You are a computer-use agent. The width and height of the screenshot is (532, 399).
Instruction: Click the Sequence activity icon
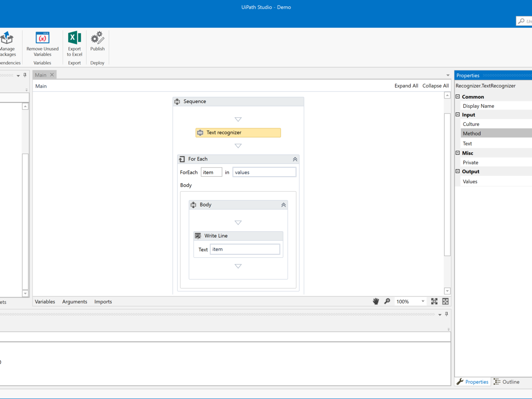coord(177,101)
